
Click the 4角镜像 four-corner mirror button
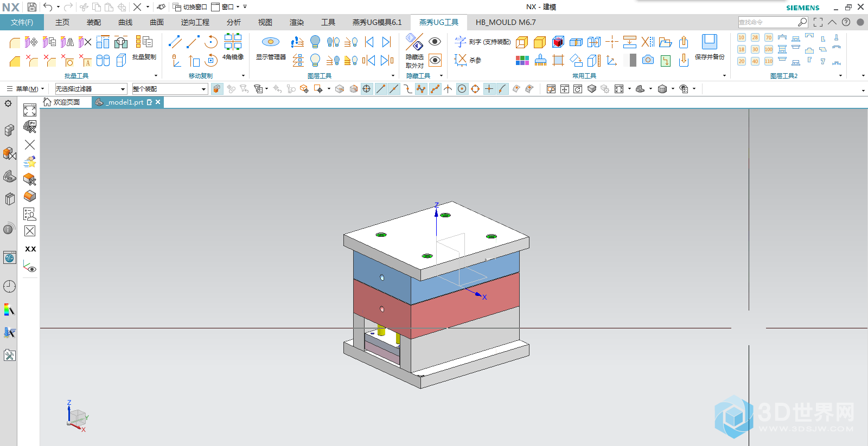pos(233,47)
